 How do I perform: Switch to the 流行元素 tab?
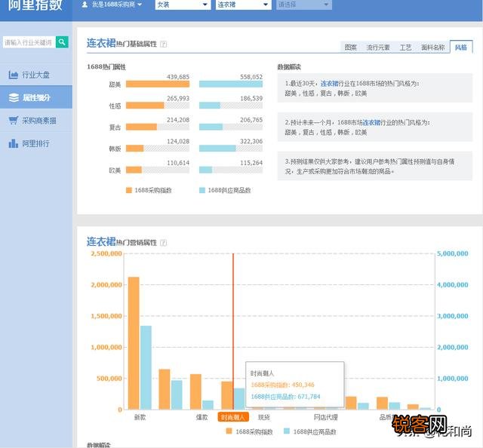[377, 48]
